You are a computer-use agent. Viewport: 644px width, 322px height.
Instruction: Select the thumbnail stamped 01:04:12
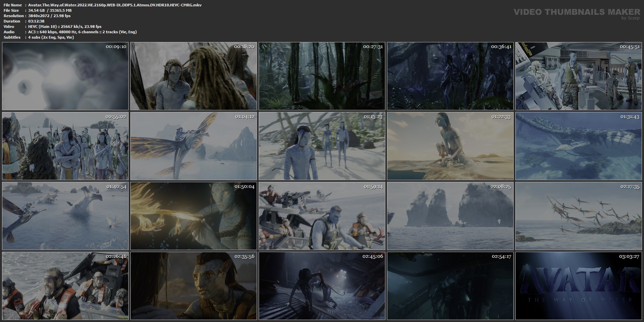coord(194,146)
